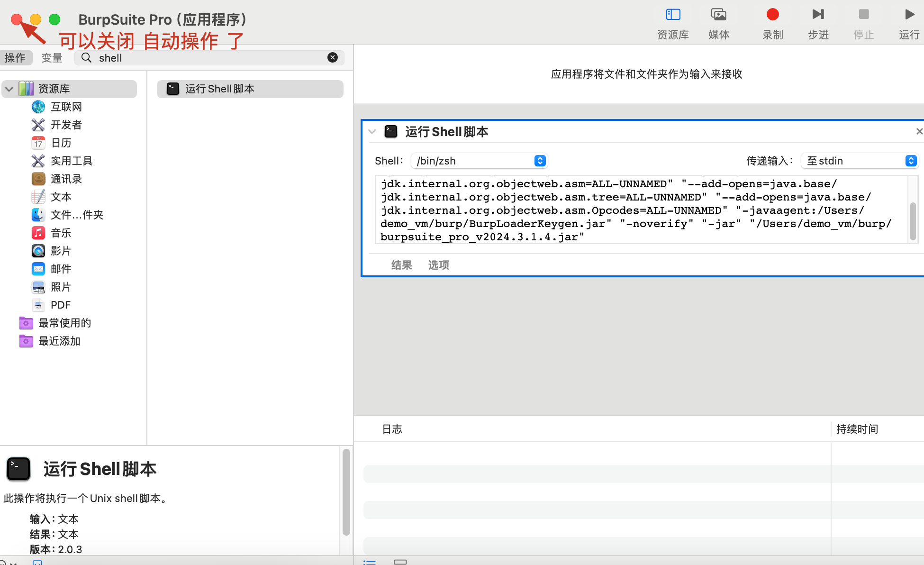Click the Run (运行) play icon
924x565 pixels.
click(909, 15)
